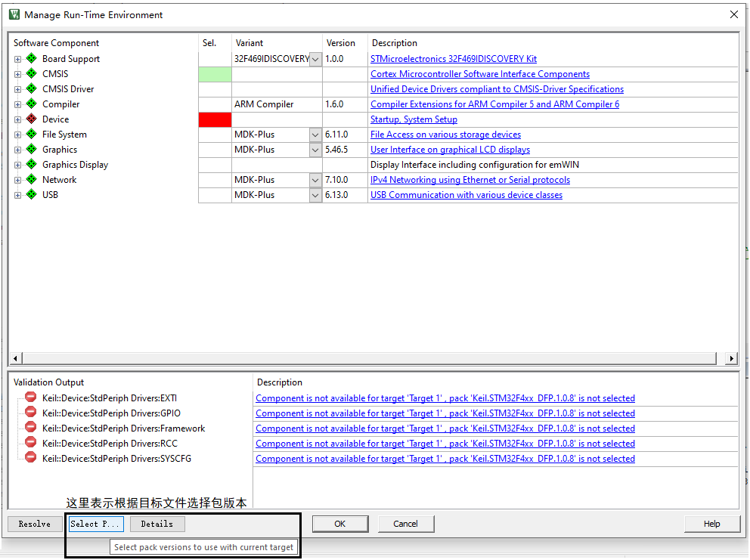Click the green diamond icon beside USB
The height and width of the screenshot is (560, 750).
(31, 194)
